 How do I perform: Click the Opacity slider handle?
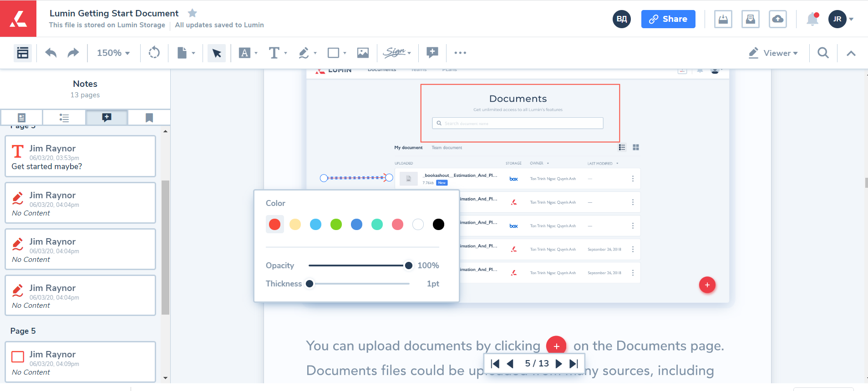pos(409,266)
